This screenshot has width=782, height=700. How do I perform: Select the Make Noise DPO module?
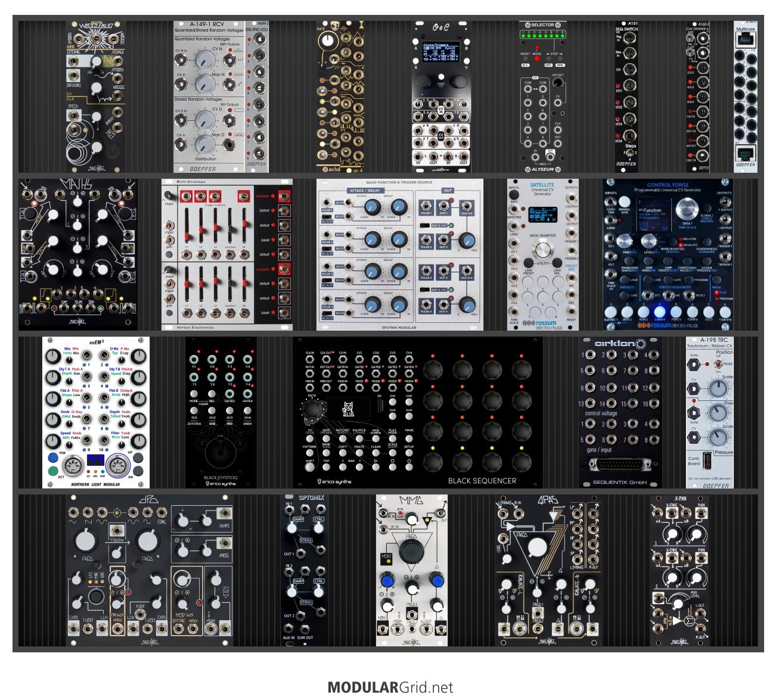(x=149, y=570)
